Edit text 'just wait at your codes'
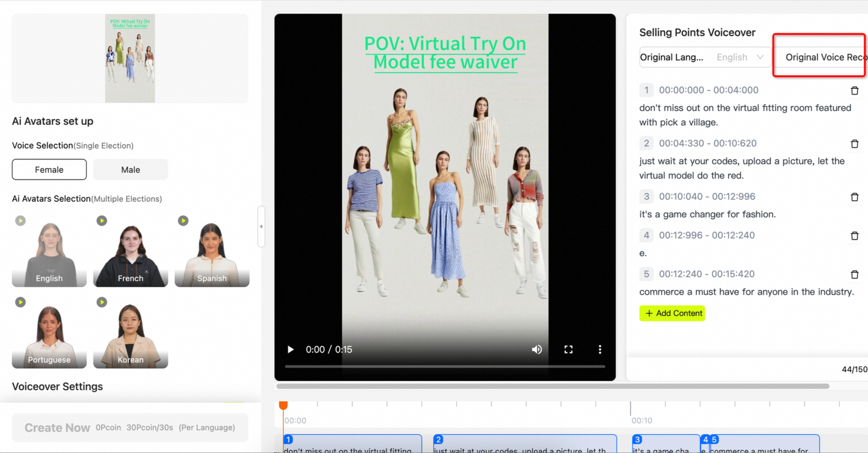Screen dimensions: 868x453 (742, 168)
